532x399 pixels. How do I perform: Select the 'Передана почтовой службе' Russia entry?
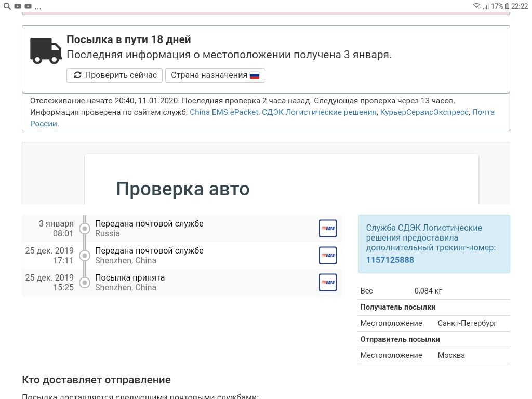(x=149, y=229)
